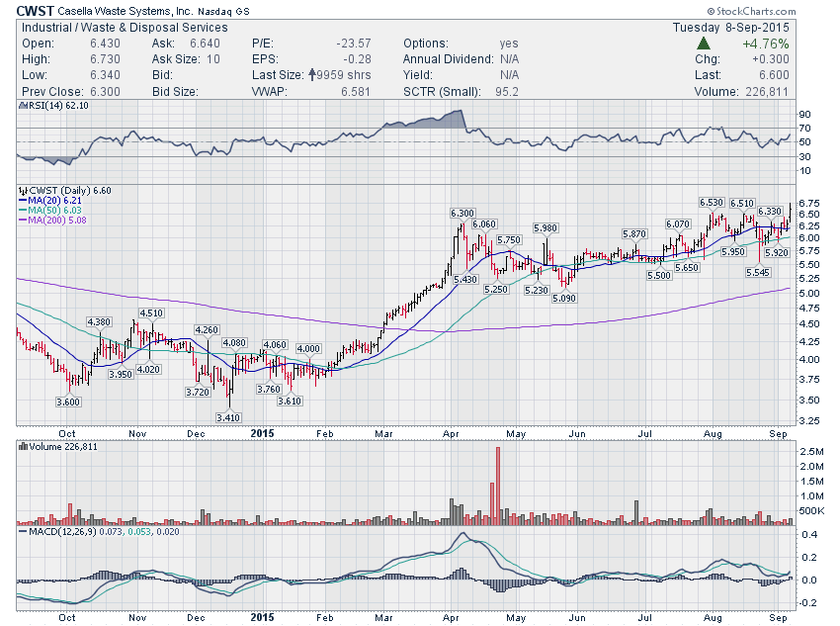Click the 6.530 price peak label
This screenshot has width=840, height=626.
click(x=712, y=203)
